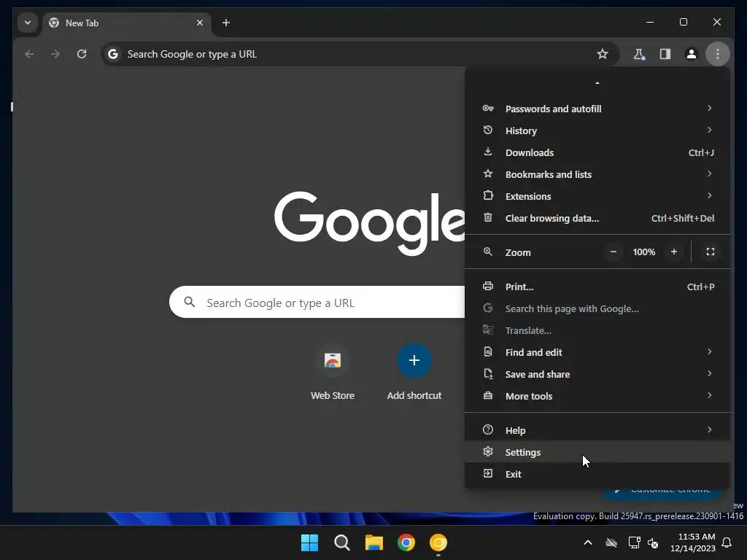Expand the History submenu arrow

click(709, 131)
